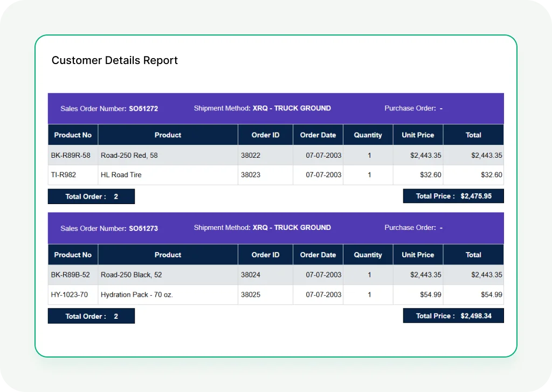Viewport: 552px width, 392px height.
Task: Click the Total column header
Action: (x=473, y=135)
